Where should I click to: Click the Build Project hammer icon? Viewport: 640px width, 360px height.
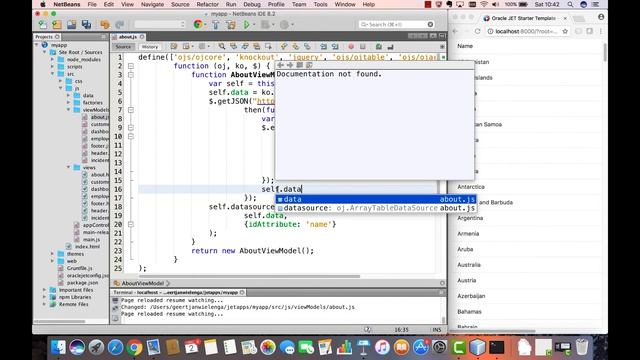pyautogui.click(x=216, y=24)
